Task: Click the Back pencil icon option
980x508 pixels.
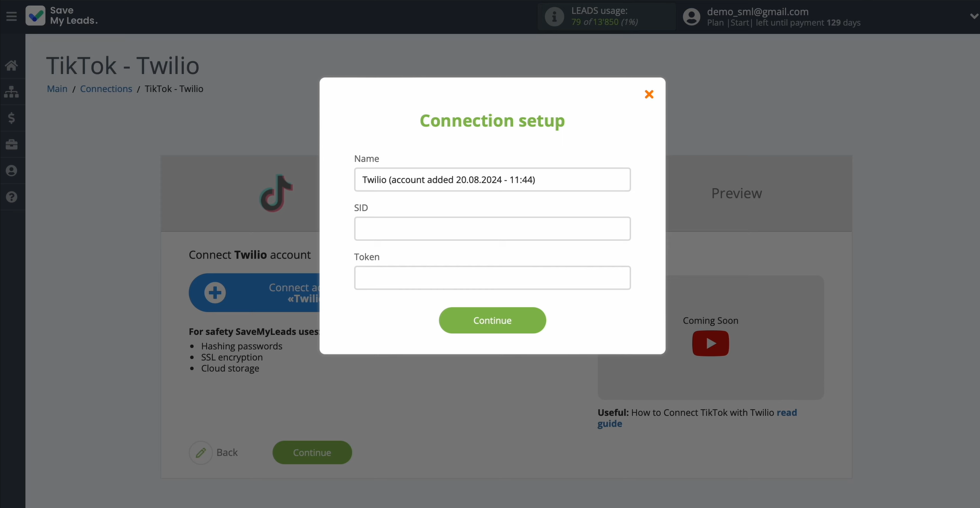Action: click(x=201, y=452)
